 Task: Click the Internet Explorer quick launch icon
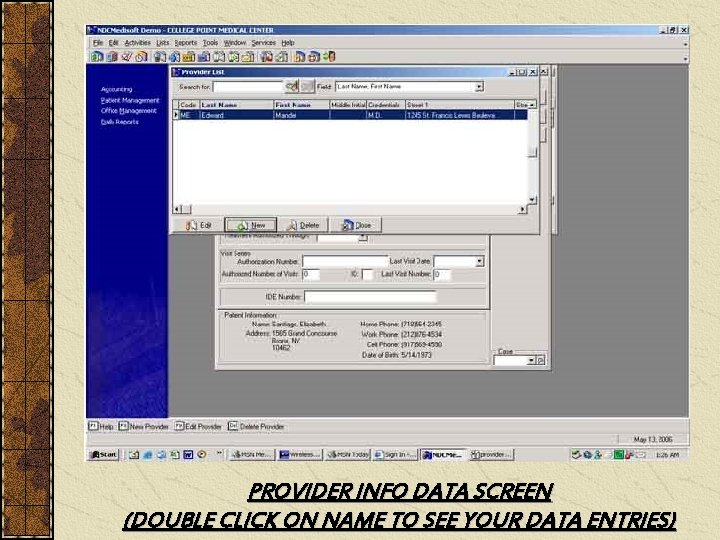click(x=148, y=455)
